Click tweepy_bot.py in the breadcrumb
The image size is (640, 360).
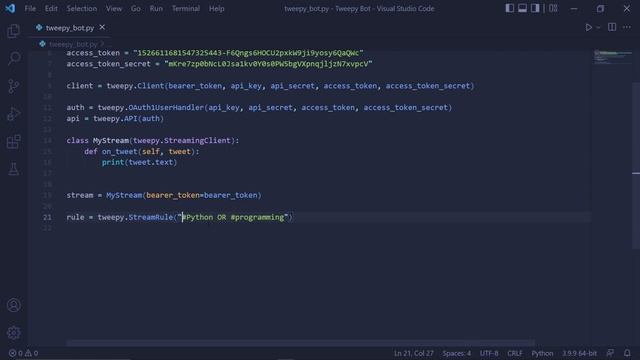[73, 44]
